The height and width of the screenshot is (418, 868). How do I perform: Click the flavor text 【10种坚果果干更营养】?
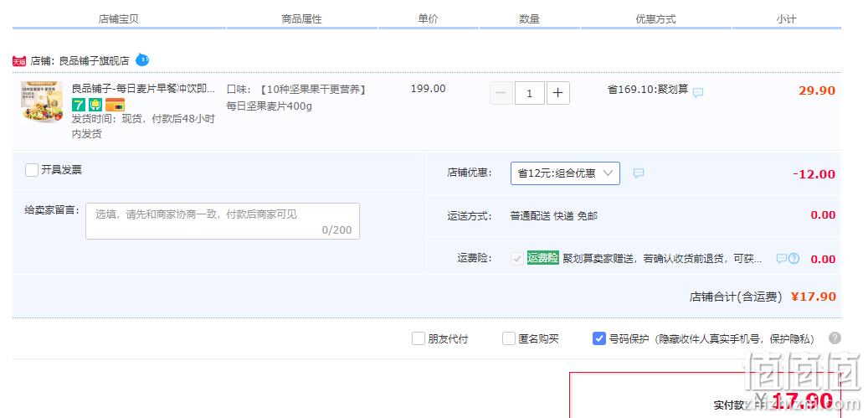(x=311, y=89)
